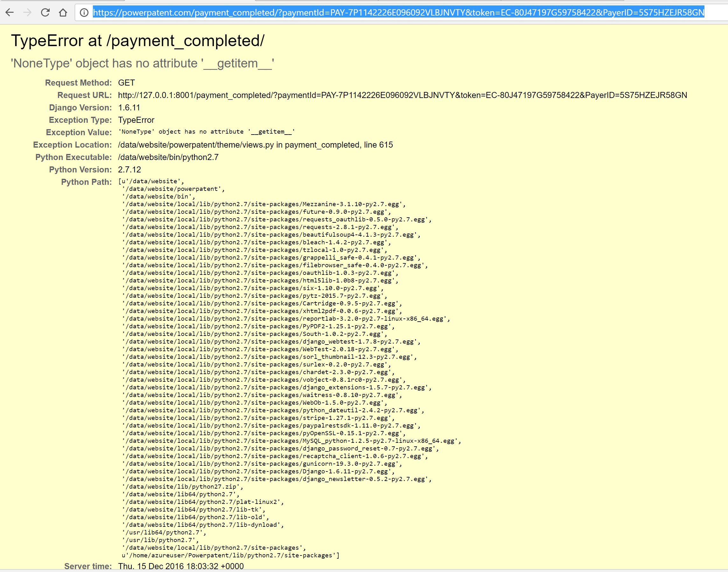The image size is (728, 572).
Task: Click the Cartridge-0.9.5 egg path line
Action: coord(262,304)
